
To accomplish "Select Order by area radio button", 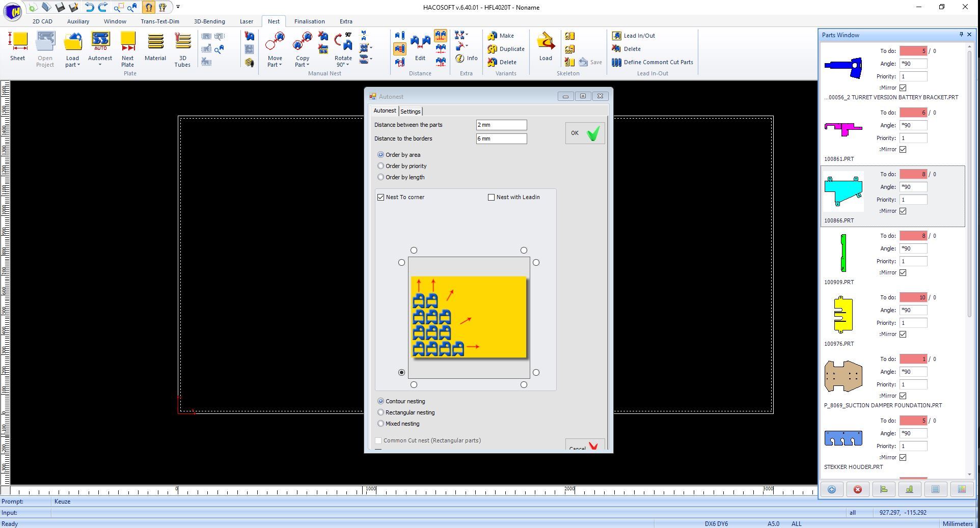I will point(380,155).
